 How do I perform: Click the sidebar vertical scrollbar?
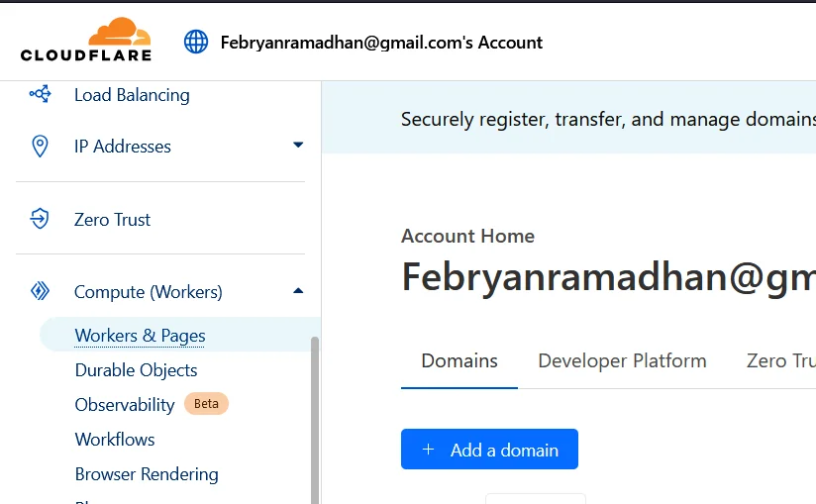pyautogui.click(x=315, y=416)
